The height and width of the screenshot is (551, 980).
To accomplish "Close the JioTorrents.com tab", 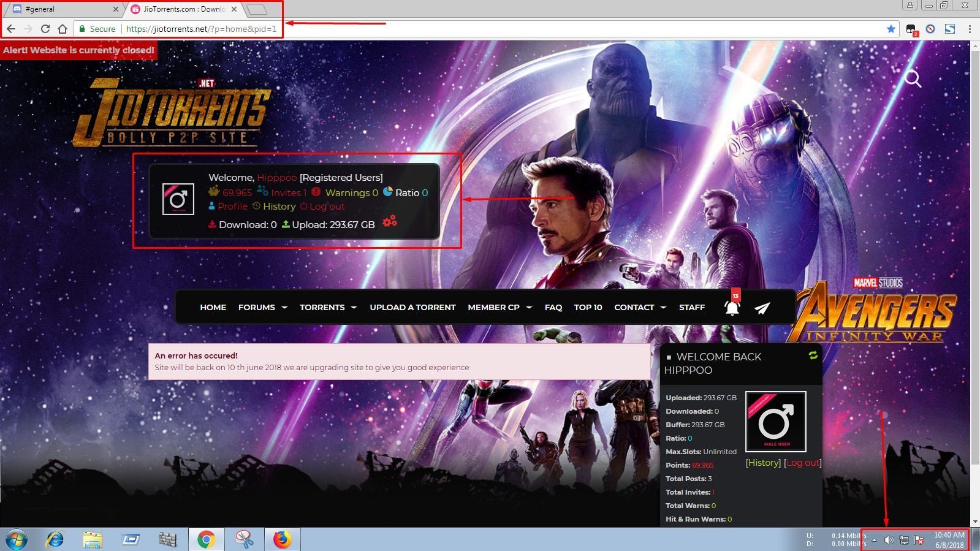I will [234, 9].
